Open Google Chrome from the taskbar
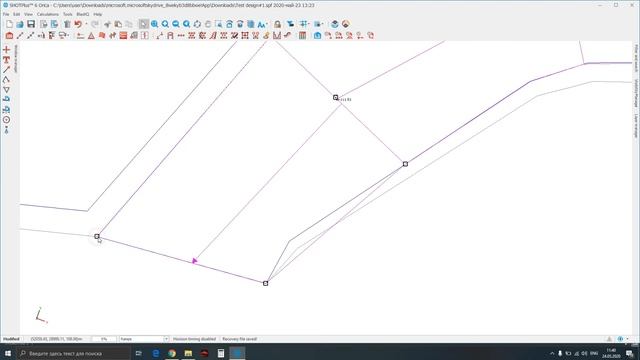 point(172,353)
